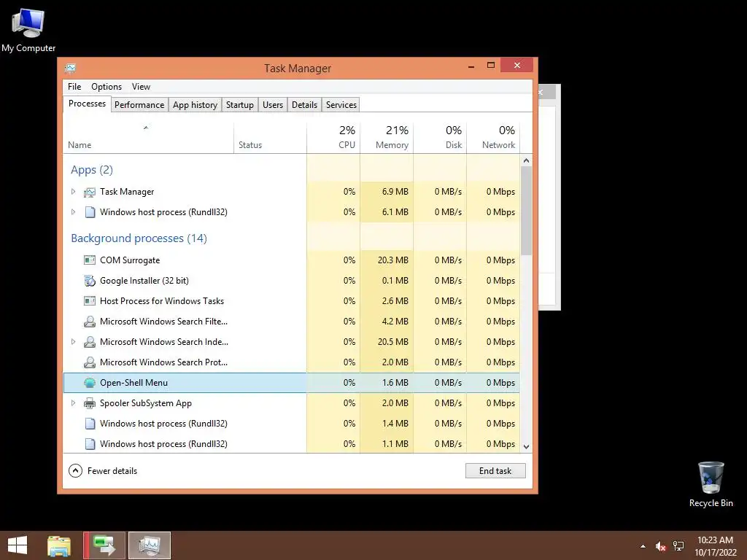Viewport: 747px width, 560px height.
Task: Expand Windows host process (Rundll32) under Apps
Action: point(74,212)
